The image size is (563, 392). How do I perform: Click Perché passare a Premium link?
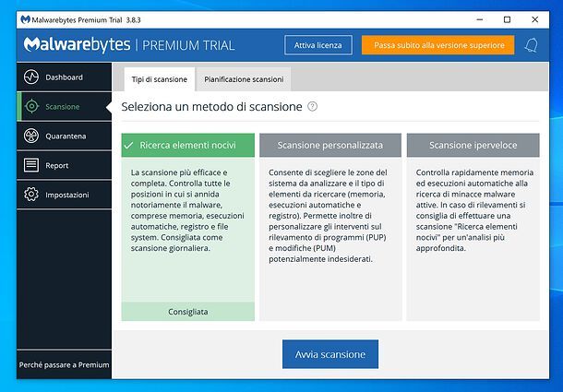pos(64,364)
